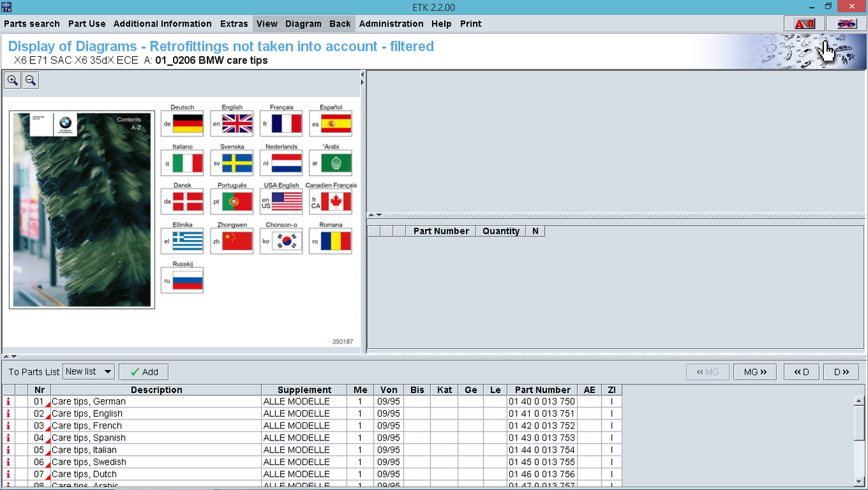
Task: Pick the Chinese flag (zh)
Action: tap(237, 241)
